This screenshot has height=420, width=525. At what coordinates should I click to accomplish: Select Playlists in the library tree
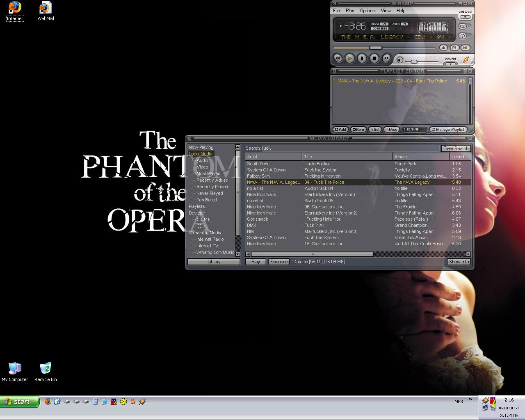pyautogui.click(x=196, y=206)
